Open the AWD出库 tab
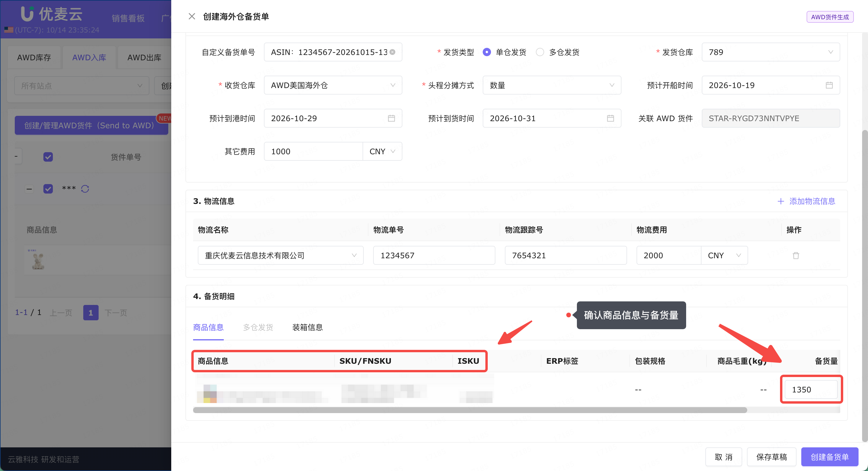 coord(144,57)
